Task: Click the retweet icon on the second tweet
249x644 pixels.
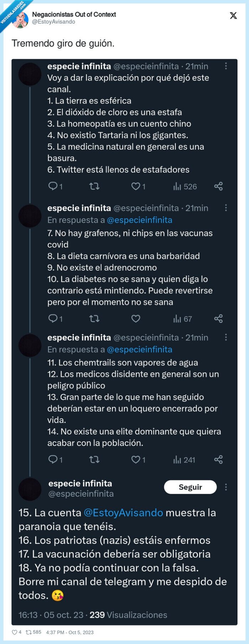Action: click(x=94, y=319)
